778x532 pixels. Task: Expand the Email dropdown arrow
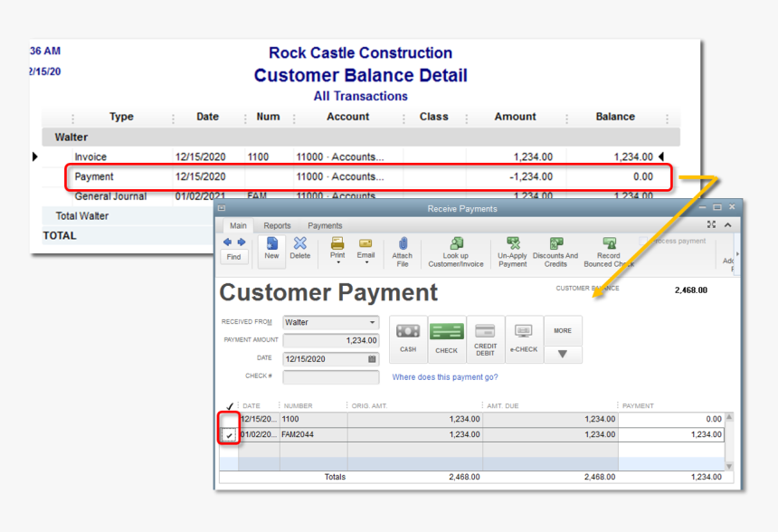tap(366, 262)
